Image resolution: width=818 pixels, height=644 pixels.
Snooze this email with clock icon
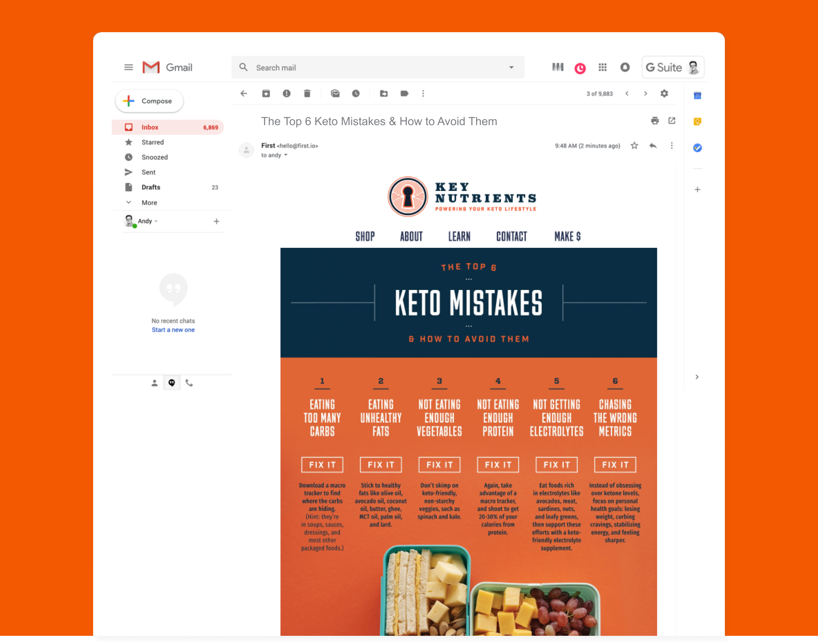click(356, 93)
